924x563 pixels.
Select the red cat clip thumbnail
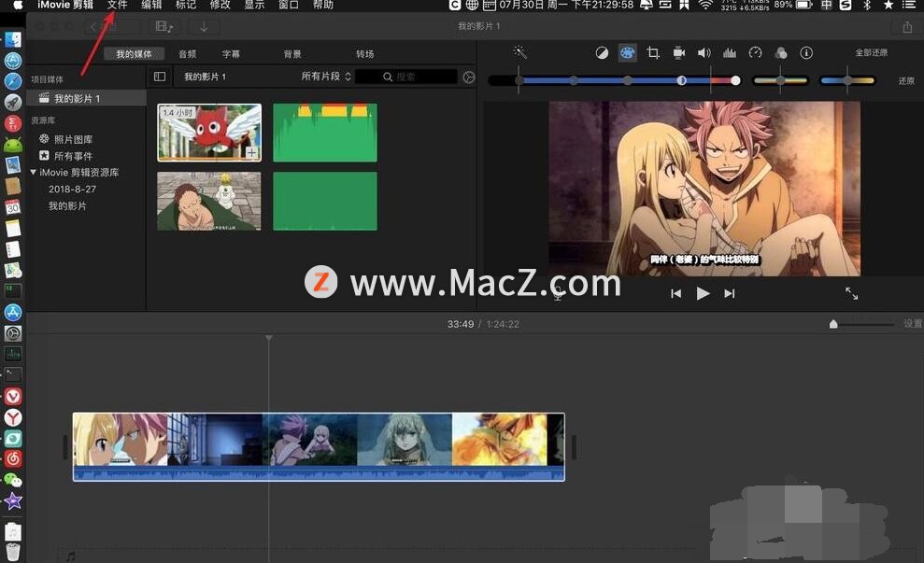click(x=209, y=134)
